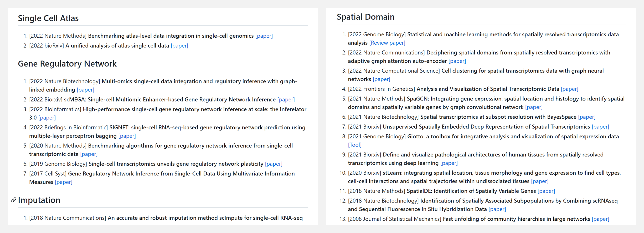Open paper link for BayesSpace entry
644x233 pixels.
[x=587, y=117]
